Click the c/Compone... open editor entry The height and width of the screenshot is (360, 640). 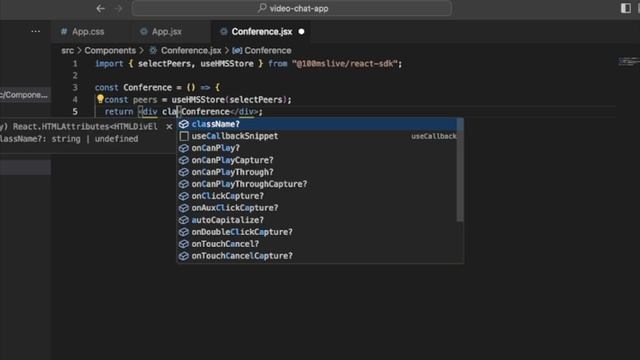24,95
